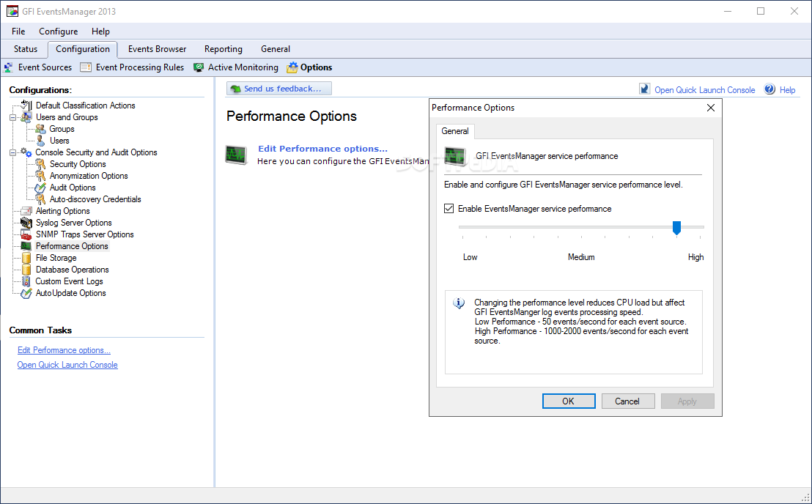Click the Users tree icon
812x504 pixels.
[x=40, y=141]
